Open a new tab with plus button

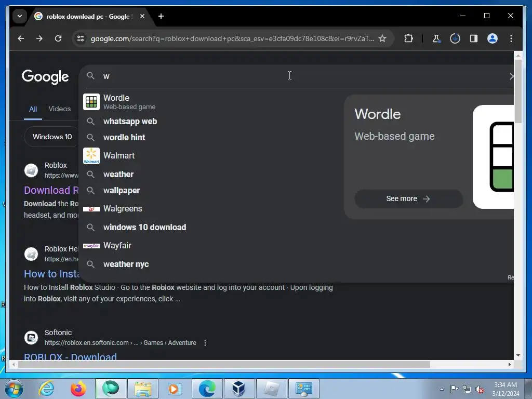click(161, 16)
